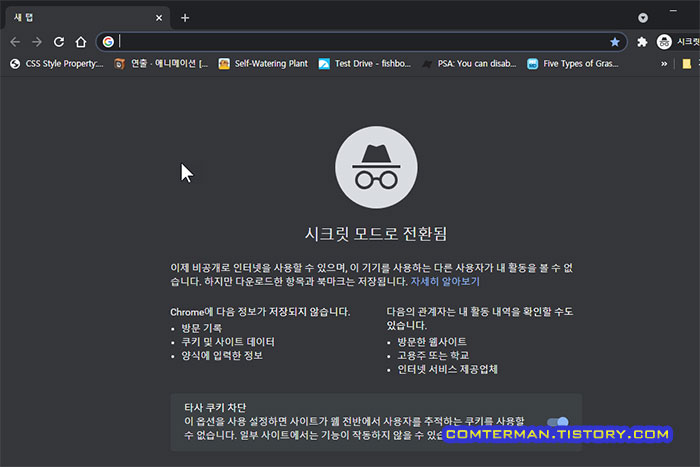Image resolution: width=700 pixels, height=467 pixels.
Task: Click the forward navigation arrow
Action: [37, 42]
